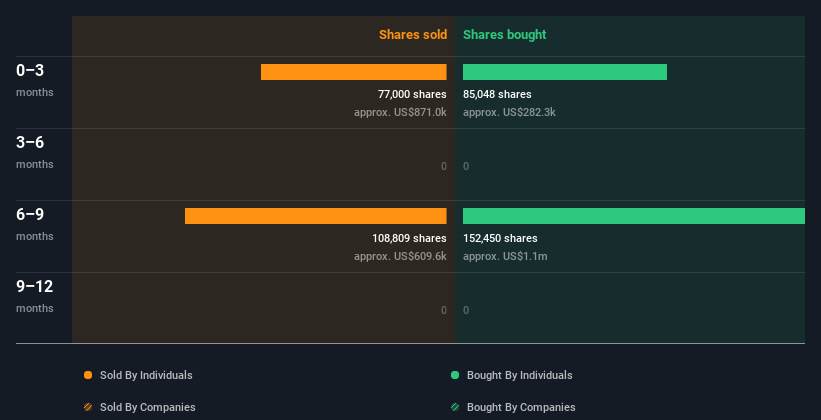Click the Shares bought column header
The width and height of the screenshot is (821, 420).
[x=505, y=35]
